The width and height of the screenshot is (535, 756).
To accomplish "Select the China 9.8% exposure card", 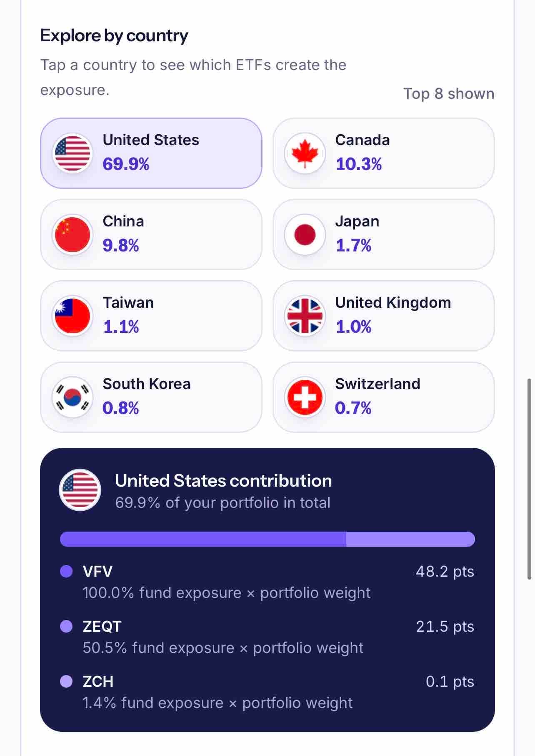I will pyautogui.click(x=151, y=234).
